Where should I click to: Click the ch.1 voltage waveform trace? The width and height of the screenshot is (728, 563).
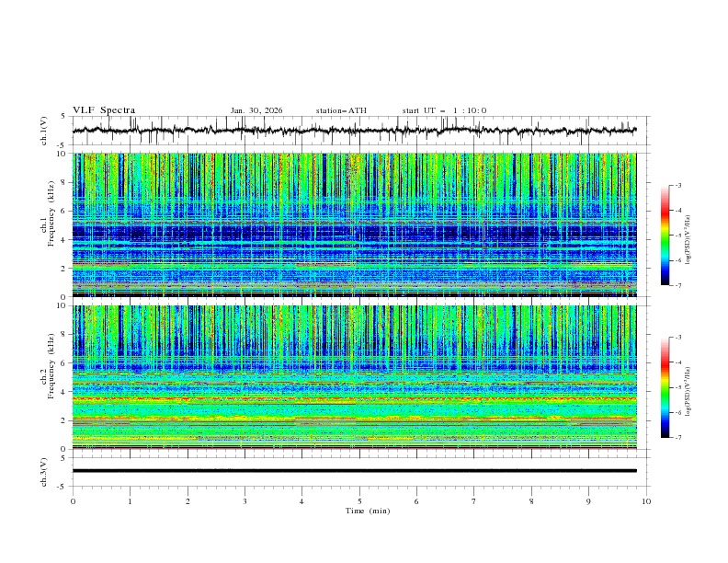(x=354, y=131)
